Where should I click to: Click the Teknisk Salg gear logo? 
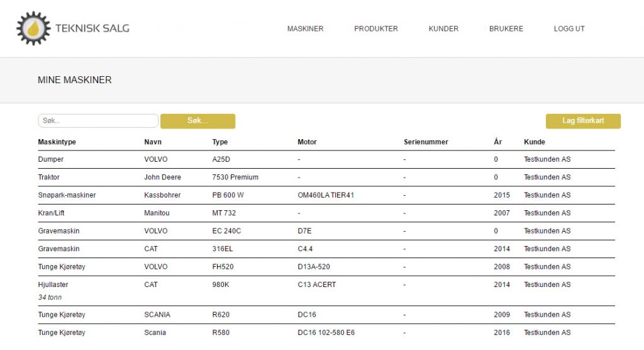33,28
